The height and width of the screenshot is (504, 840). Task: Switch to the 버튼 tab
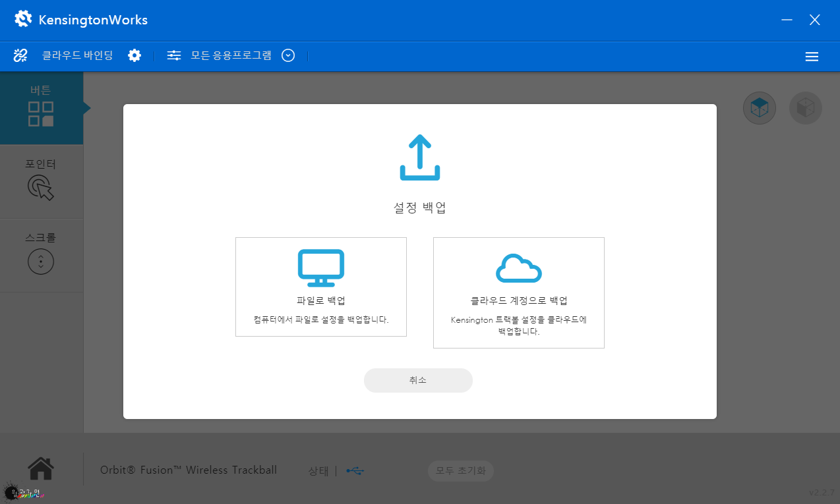tap(42, 108)
